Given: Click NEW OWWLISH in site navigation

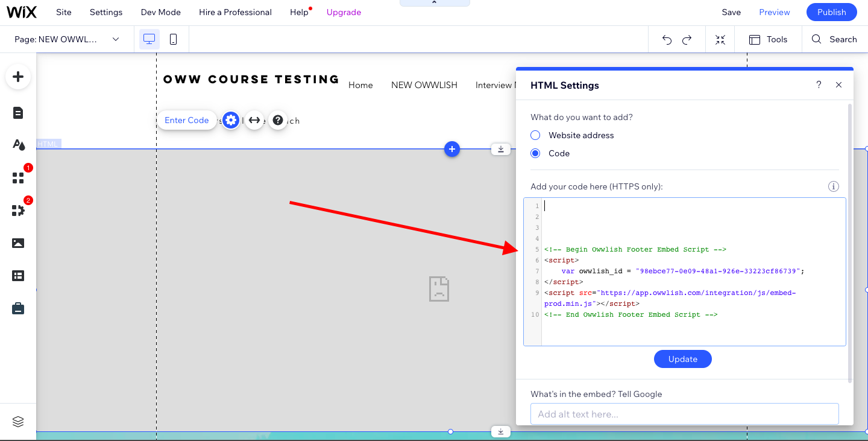Looking at the screenshot, I should point(424,85).
